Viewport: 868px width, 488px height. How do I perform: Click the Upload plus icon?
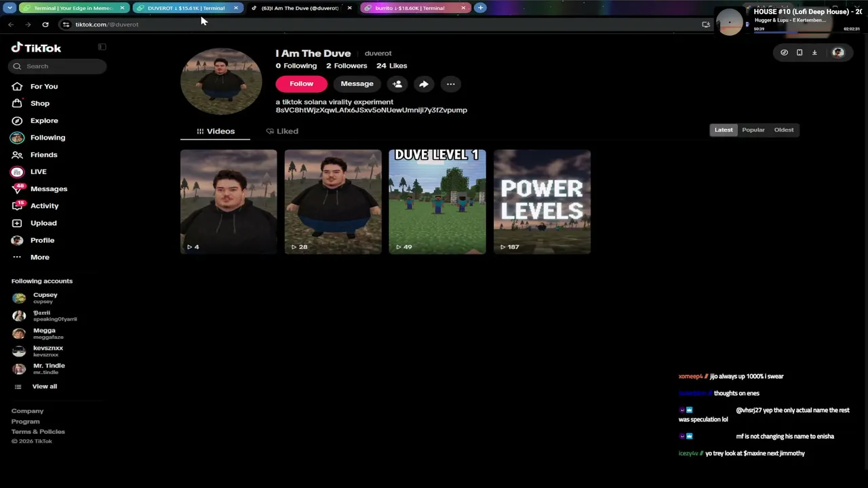(17, 223)
